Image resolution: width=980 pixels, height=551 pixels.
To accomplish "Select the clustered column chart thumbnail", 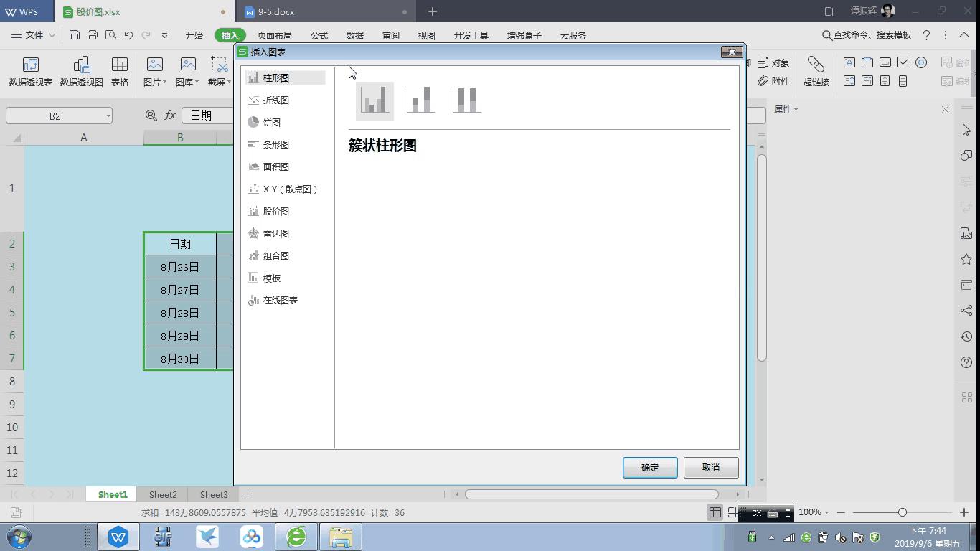I will pyautogui.click(x=374, y=100).
